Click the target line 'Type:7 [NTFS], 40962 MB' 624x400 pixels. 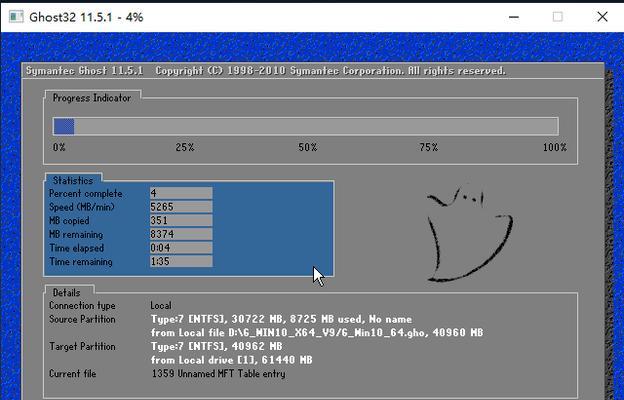point(216,346)
